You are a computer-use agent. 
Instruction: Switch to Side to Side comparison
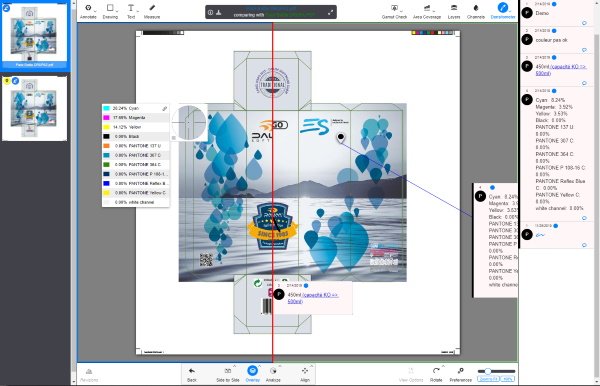[x=228, y=374]
